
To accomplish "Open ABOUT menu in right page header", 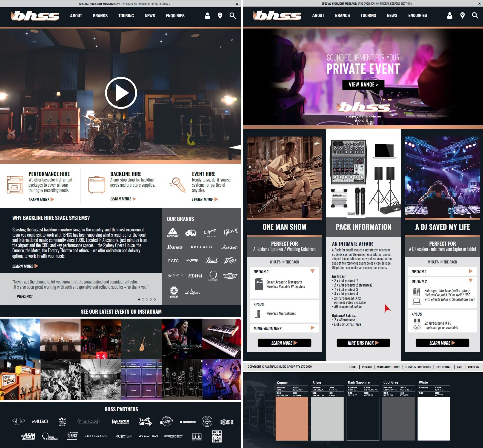I will 318,15.
